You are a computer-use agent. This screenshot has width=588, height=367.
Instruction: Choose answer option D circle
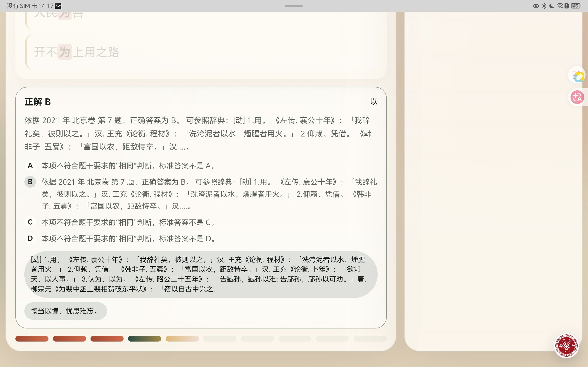pos(30,238)
